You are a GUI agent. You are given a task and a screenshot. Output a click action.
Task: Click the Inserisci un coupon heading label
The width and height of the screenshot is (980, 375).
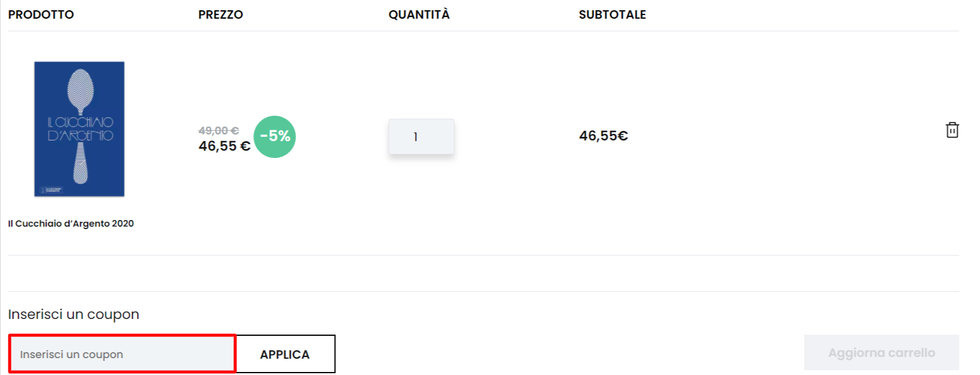pos(74,314)
